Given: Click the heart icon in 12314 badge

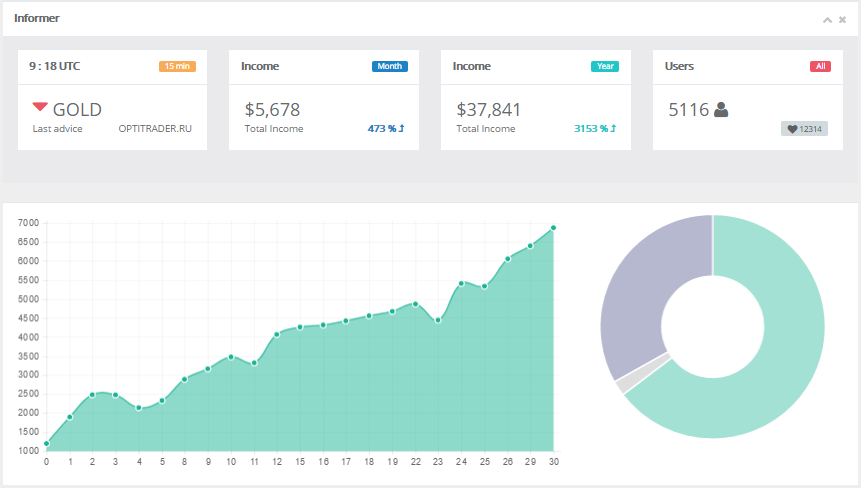Looking at the screenshot, I should pyautogui.click(x=792, y=129).
